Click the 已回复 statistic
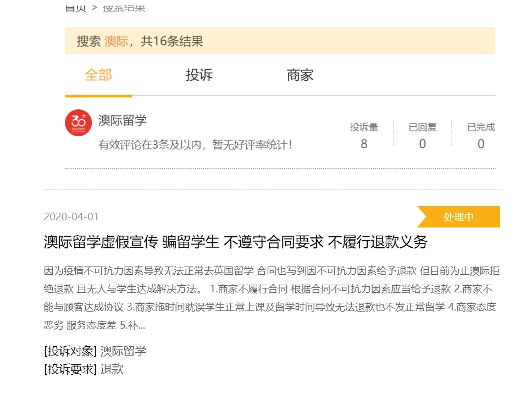 [423, 136]
